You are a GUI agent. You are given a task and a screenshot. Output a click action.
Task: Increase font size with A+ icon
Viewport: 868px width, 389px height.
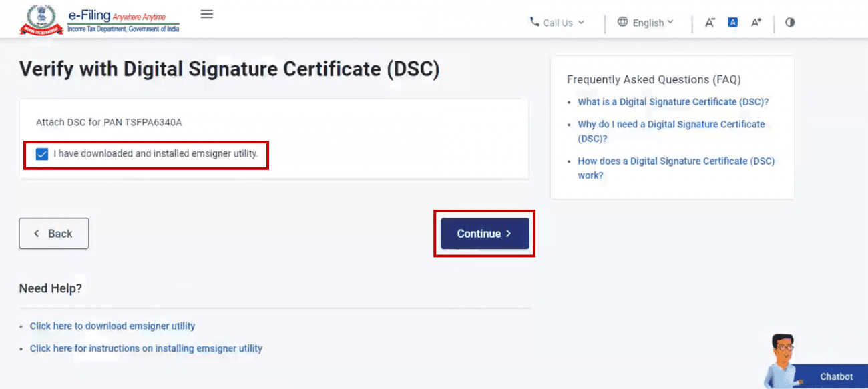click(756, 22)
